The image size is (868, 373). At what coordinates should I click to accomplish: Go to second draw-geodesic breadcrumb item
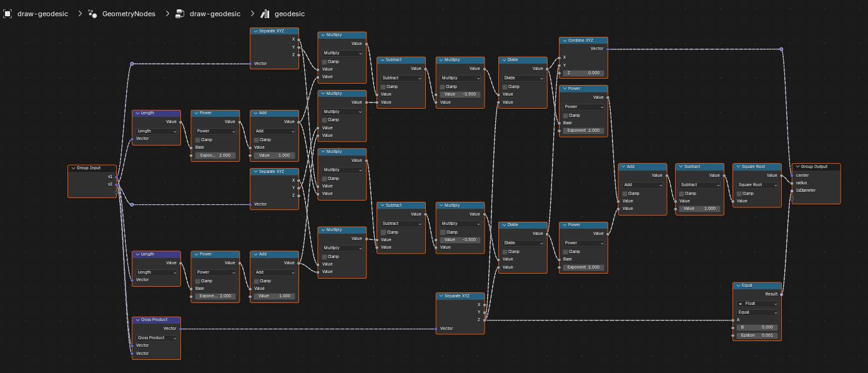coord(215,13)
